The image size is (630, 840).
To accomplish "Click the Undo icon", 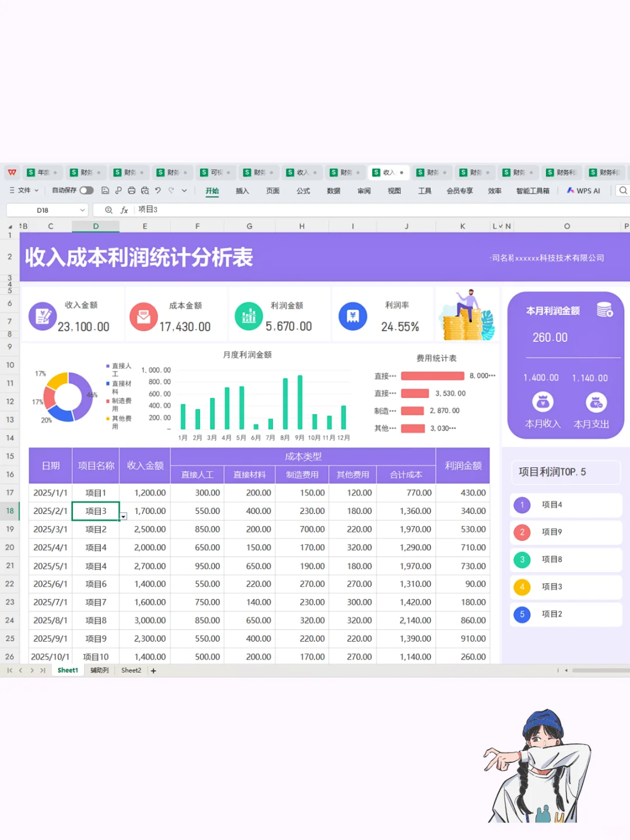I will point(158,190).
